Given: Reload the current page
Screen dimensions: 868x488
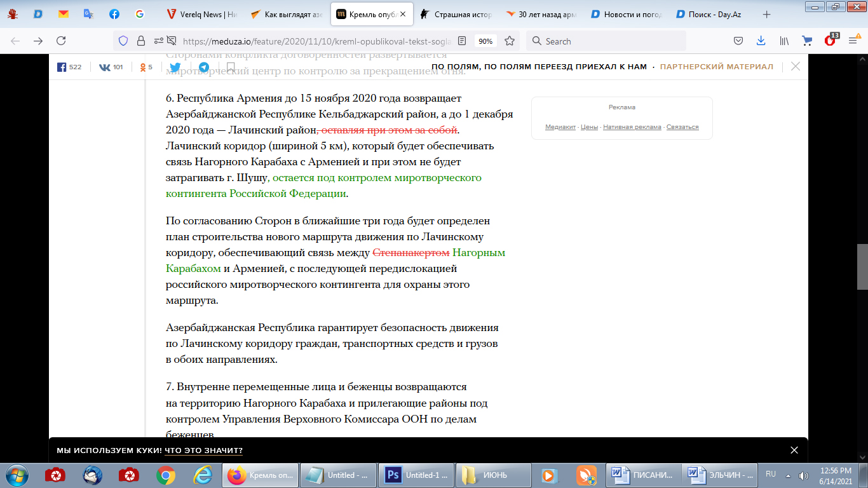Looking at the screenshot, I should click(x=61, y=41).
